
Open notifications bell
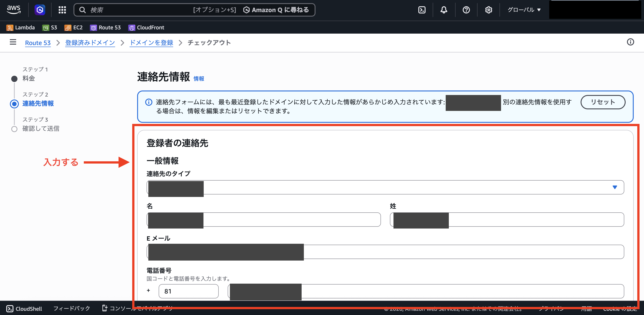click(x=444, y=10)
